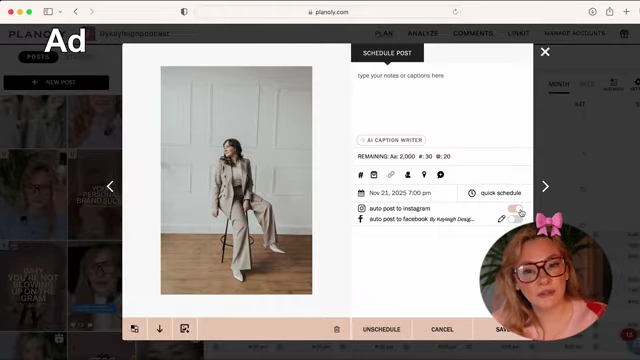This screenshot has height=360, width=640.
Task: Click the beige suit photo preview
Action: tap(236, 180)
